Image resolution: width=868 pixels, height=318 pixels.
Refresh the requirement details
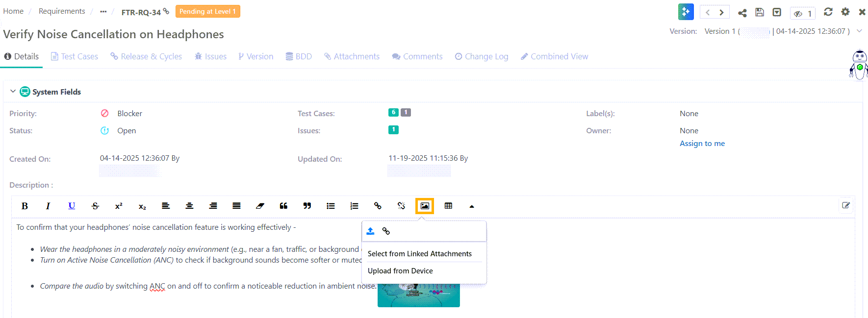pyautogui.click(x=828, y=12)
